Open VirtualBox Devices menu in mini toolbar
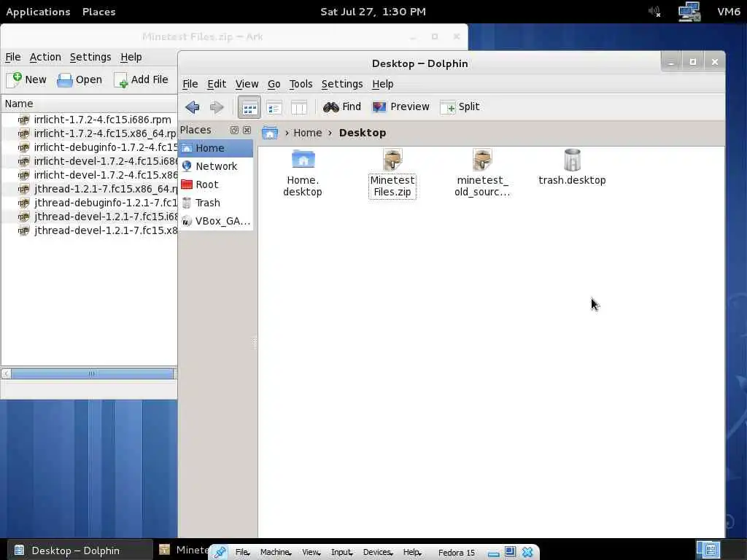This screenshot has height=560, width=747. pos(379,553)
